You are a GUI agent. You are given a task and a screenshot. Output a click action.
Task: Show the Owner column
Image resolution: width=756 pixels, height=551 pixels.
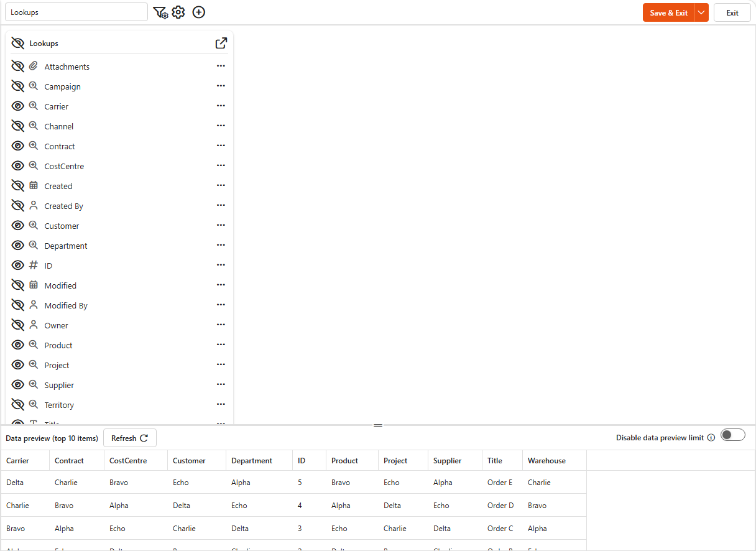[x=18, y=325]
